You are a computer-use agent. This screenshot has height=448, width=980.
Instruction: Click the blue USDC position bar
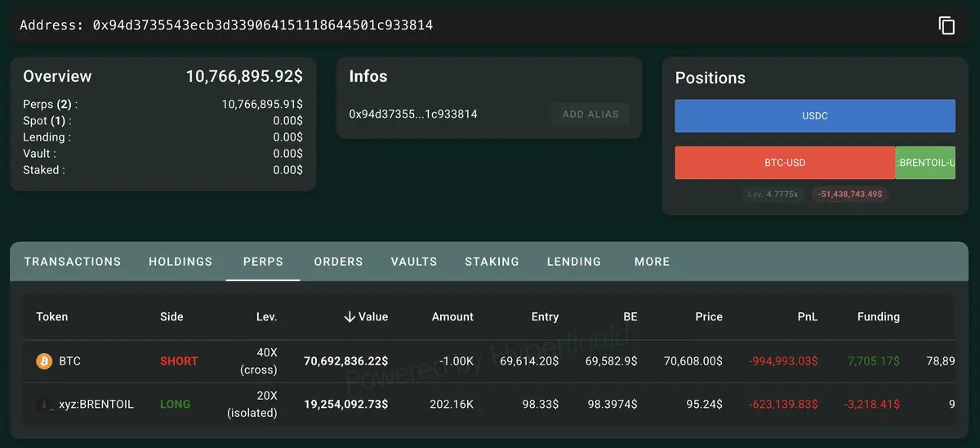815,116
